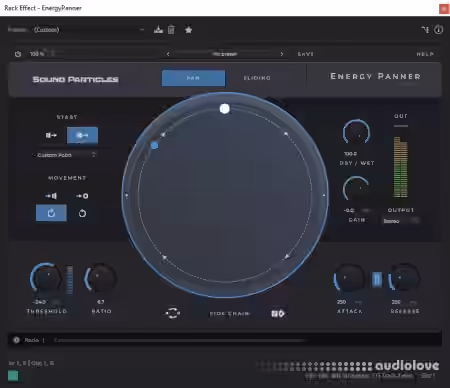Click the trash icon to delete preset
This screenshot has height=388, width=450.
click(x=171, y=30)
